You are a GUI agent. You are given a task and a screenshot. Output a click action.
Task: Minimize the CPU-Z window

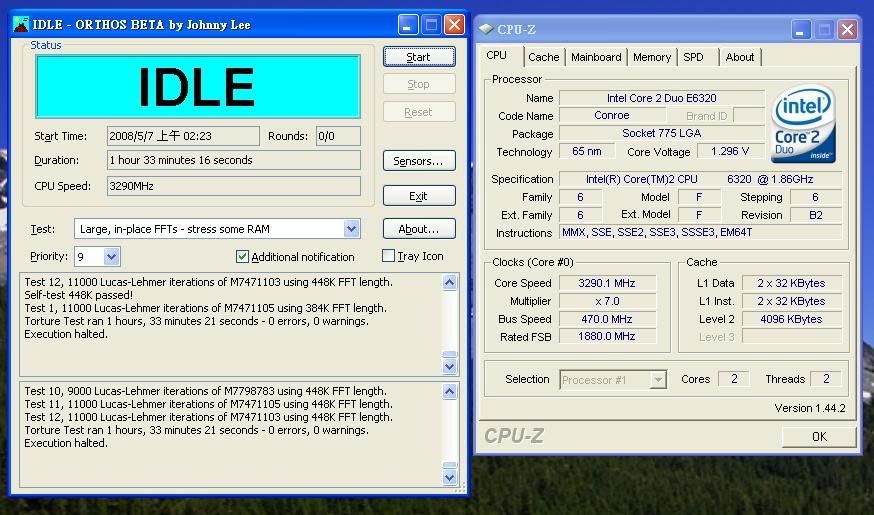click(800, 30)
